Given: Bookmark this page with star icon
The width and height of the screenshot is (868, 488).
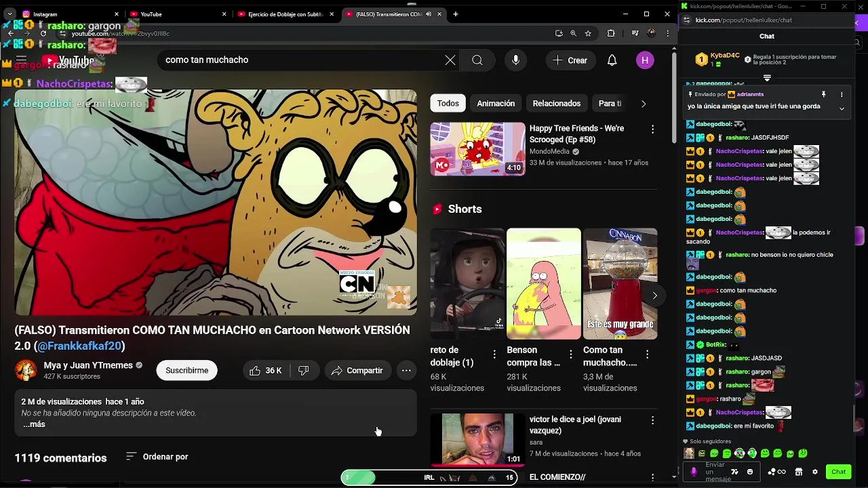Looking at the screenshot, I should click(588, 33).
